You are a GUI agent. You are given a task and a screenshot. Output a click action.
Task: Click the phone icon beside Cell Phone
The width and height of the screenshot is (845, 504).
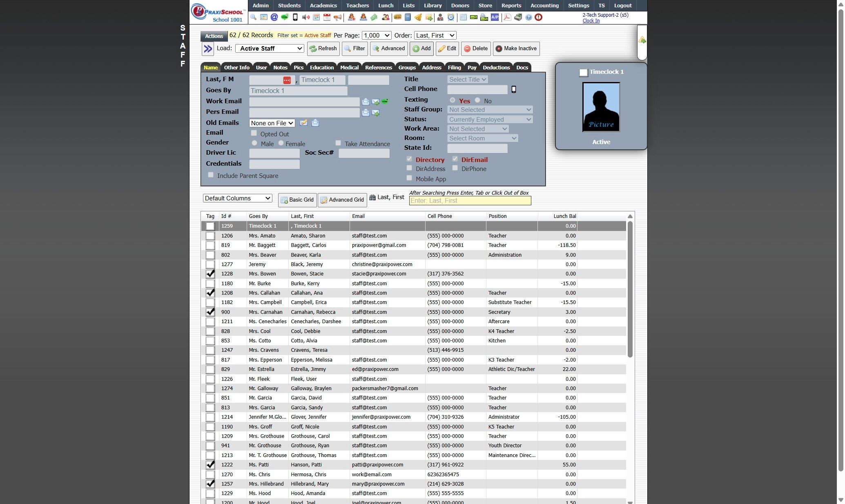514,89
